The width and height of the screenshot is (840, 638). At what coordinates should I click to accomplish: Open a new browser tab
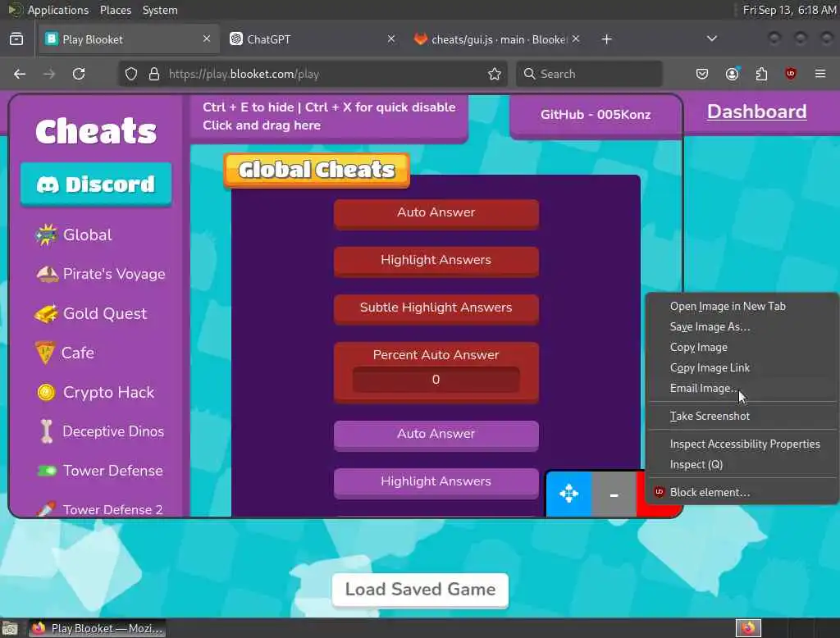[x=606, y=39]
